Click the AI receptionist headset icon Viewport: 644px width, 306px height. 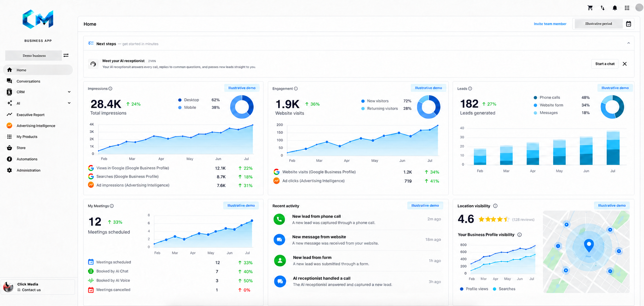93,64
